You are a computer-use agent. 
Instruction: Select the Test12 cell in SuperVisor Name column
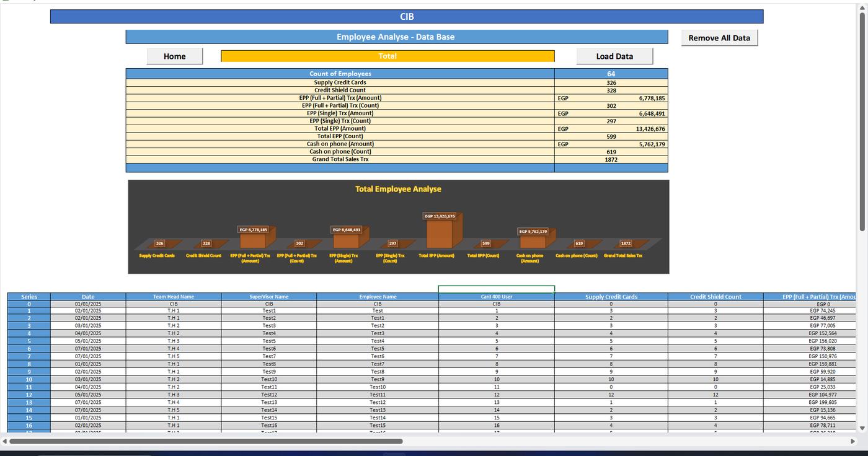[269, 395]
